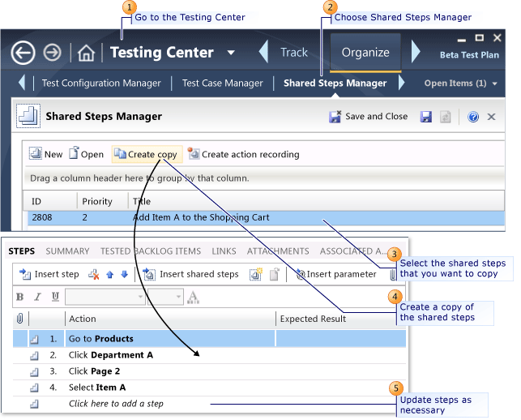Viewport: 521px width, 420px height.
Task: Select step 2 Click Department A
Action: tap(209, 355)
